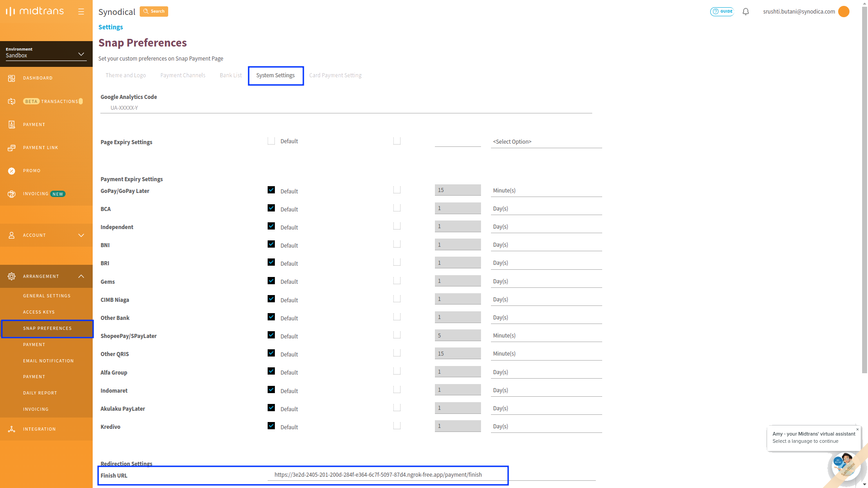
Task: Click the Guide button
Action: [722, 12]
